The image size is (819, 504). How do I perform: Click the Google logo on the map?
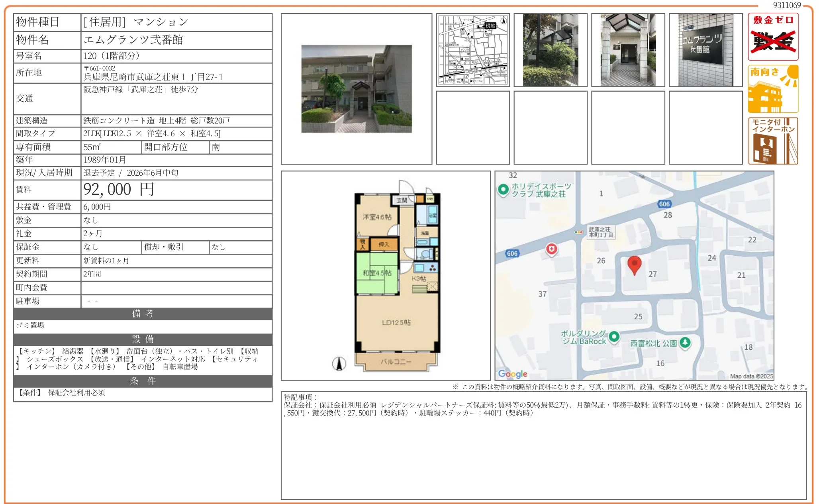point(513,374)
